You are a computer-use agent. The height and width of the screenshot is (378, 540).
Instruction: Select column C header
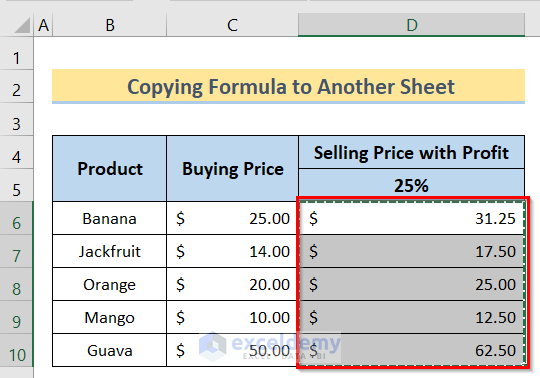pos(232,25)
